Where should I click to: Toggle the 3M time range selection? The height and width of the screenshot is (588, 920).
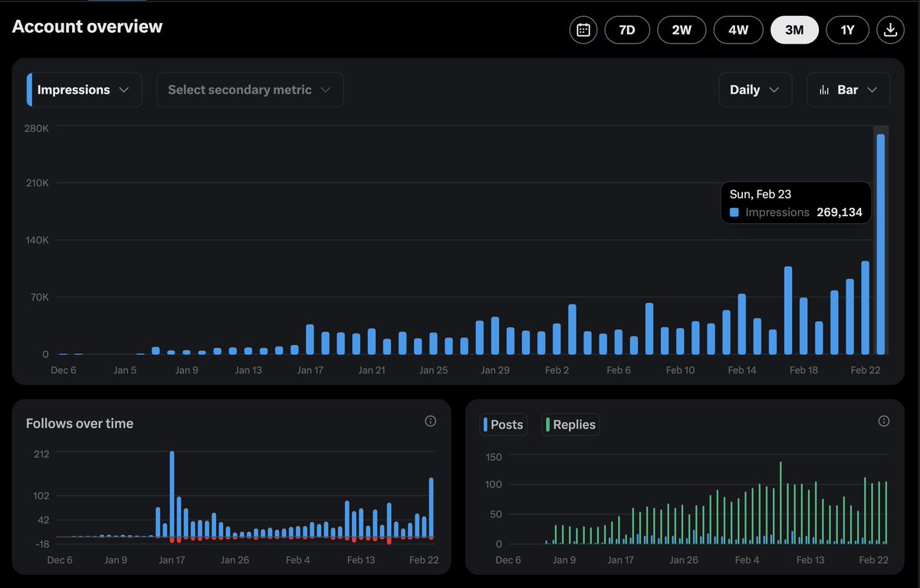[x=794, y=30]
